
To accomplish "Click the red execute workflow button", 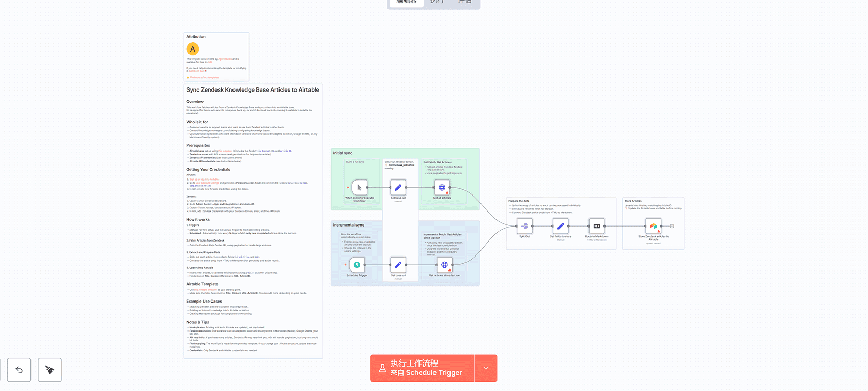I will [422, 368].
